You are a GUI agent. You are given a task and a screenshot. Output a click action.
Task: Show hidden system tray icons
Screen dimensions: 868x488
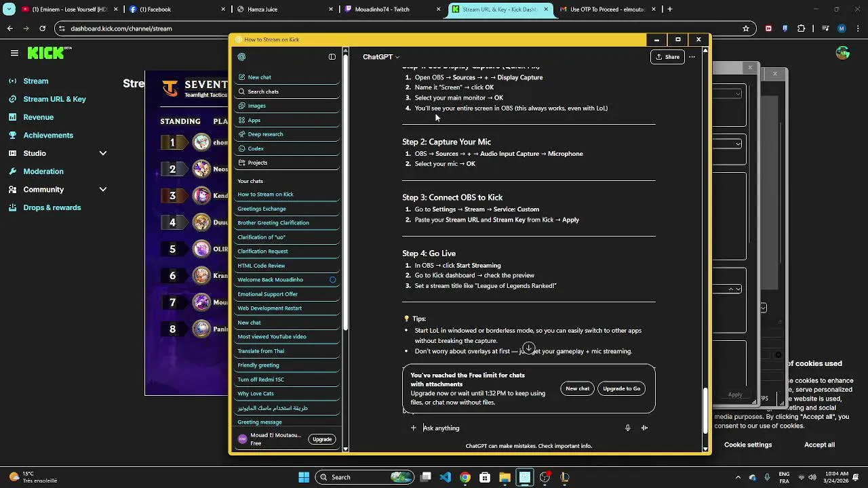[738, 477]
